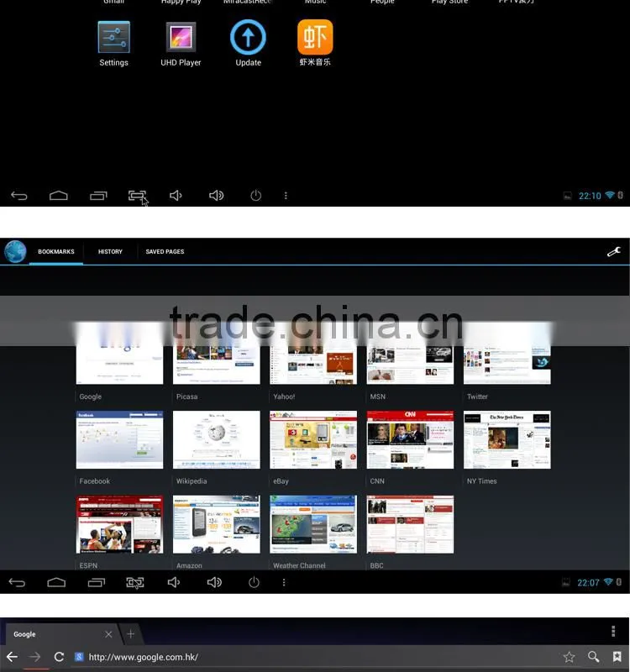
Task: Open overflow menu in bookmarks screen navigation bar
Action: click(284, 582)
